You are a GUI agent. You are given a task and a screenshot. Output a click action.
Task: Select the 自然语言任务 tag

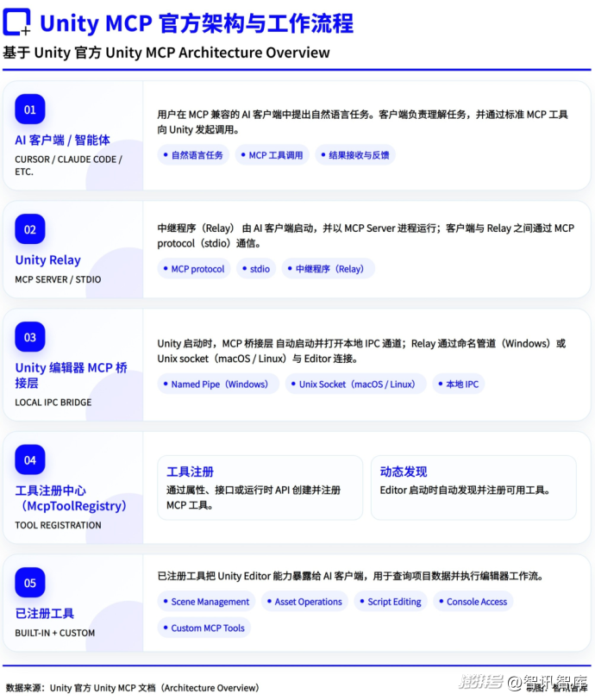pos(193,155)
